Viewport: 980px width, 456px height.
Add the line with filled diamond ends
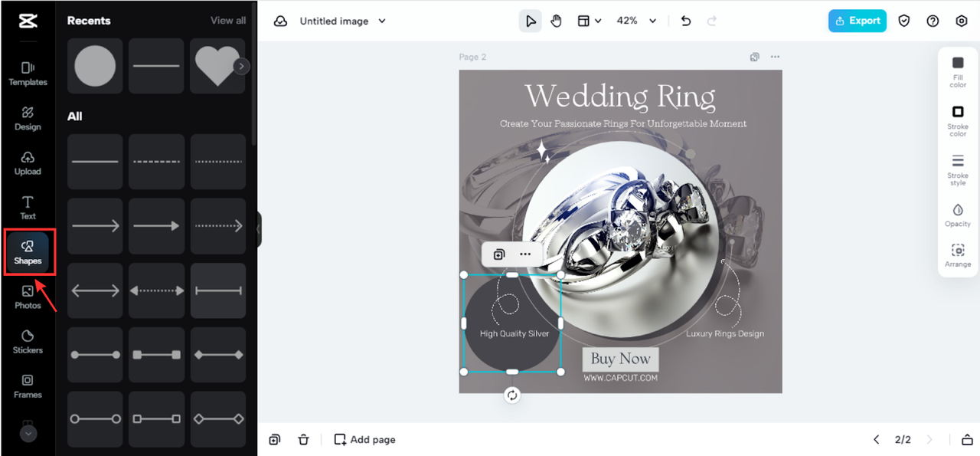(218, 355)
